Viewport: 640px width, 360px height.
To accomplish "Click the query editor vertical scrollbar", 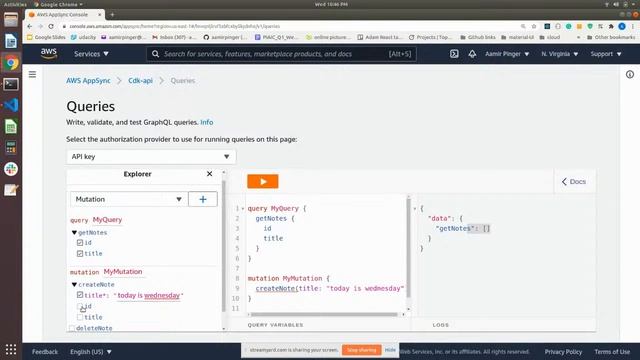I will pos(408,248).
